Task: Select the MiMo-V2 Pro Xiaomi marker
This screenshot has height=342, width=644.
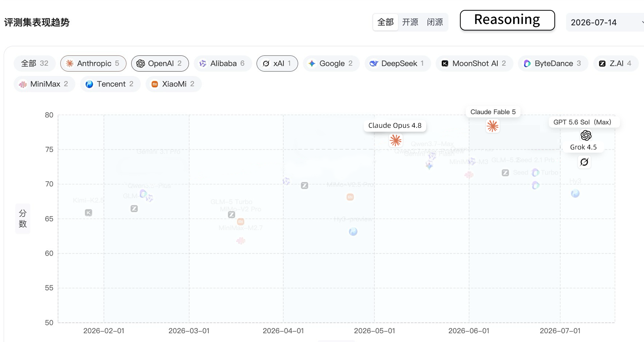Action: click(x=241, y=221)
